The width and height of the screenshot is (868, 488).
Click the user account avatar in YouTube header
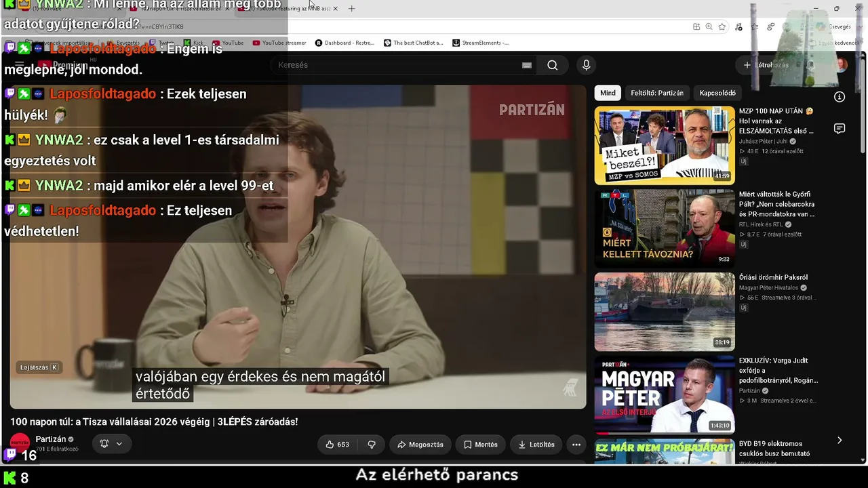point(841,65)
